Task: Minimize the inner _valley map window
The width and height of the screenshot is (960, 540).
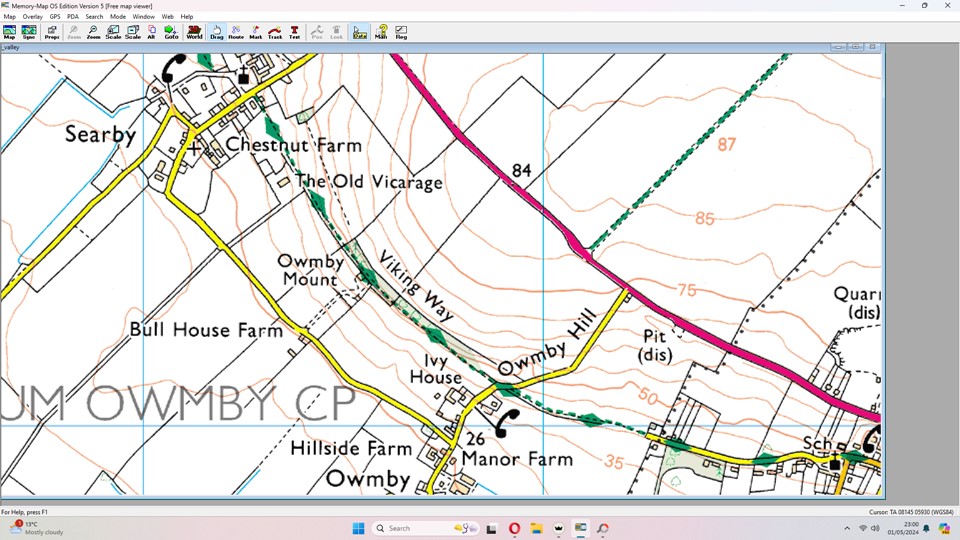Action: 838,47
